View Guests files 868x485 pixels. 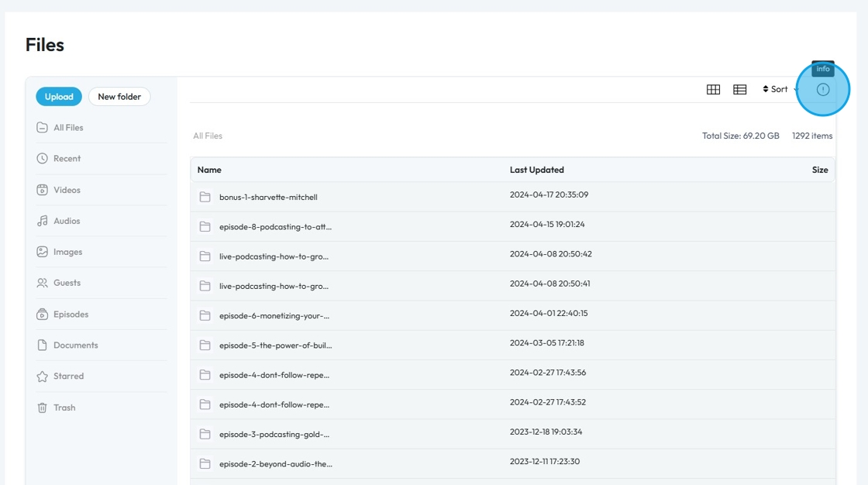tap(67, 283)
